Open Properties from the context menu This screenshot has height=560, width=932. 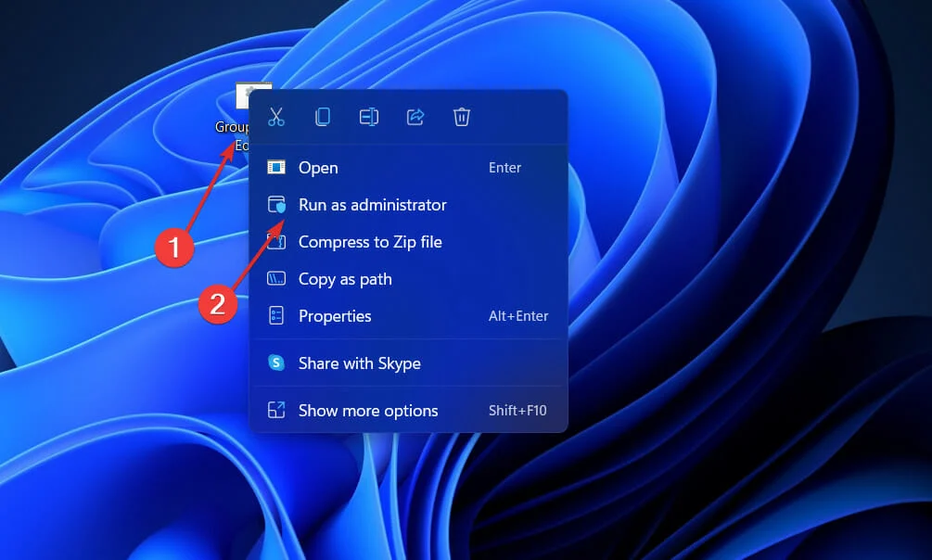pyautogui.click(x=408, y=315)
